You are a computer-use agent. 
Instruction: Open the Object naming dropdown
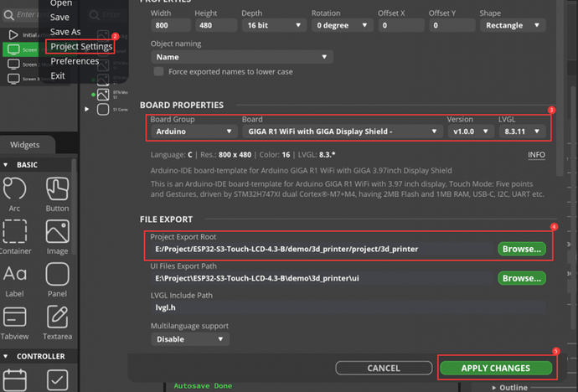pyautogui.click(x=242, y=57)
